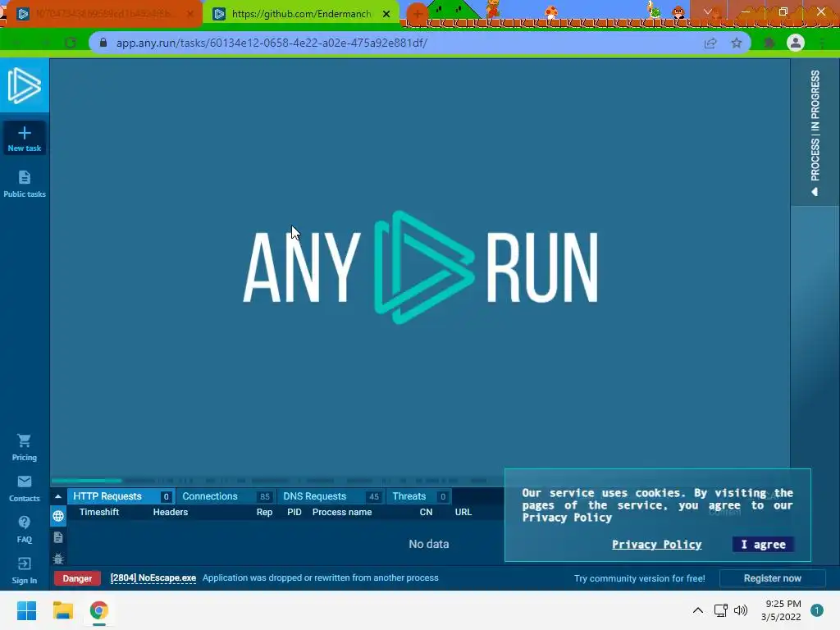Screen dimensions: 840x630
Task: Click the I agree cookie button
Action: [764, 545]
